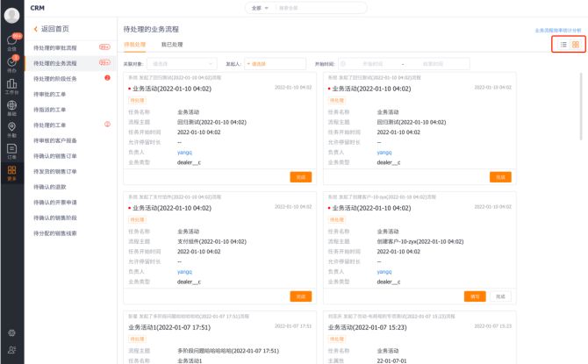Click the 开始时间 start date field

tap(367, 64)
